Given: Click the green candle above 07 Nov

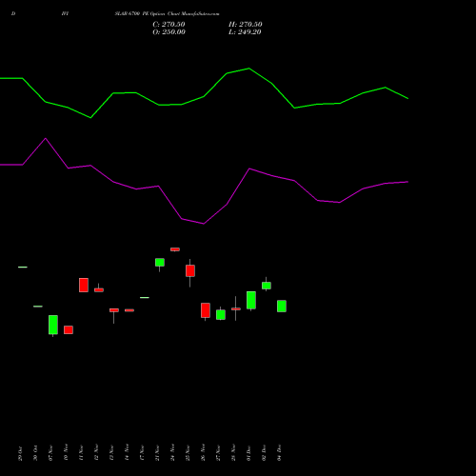Looking at the screenshot, I should [x=53, y=325].
